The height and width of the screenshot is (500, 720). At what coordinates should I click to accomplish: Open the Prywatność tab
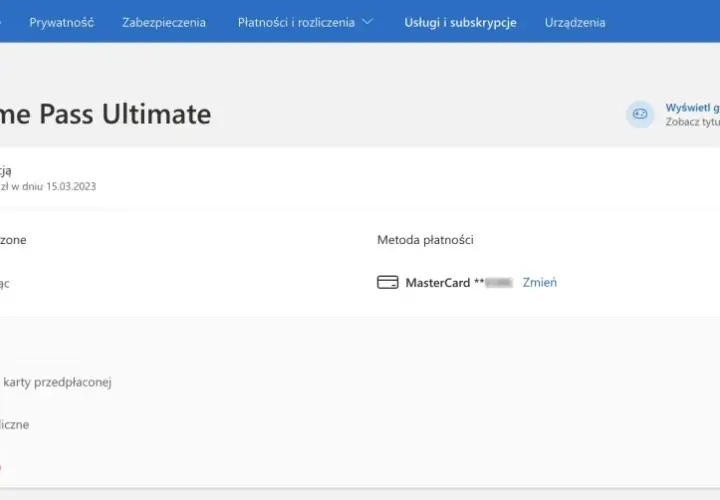[x=62, y=22]
